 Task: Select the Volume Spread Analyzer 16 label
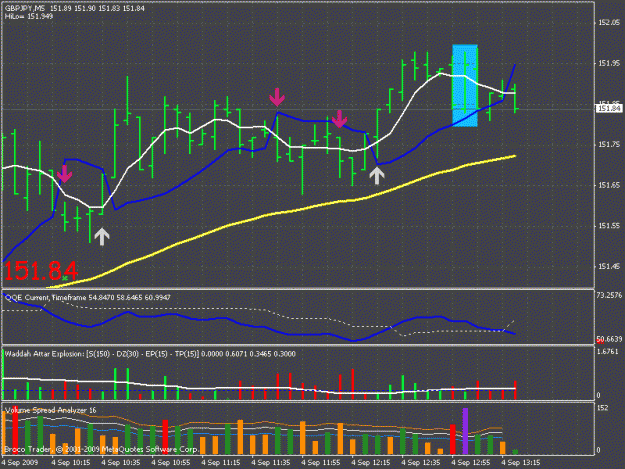50,410
